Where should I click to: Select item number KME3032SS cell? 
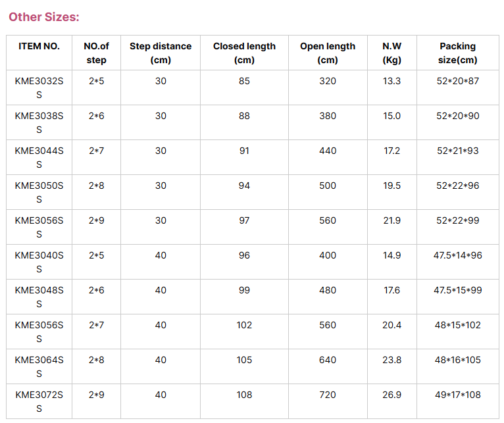39,87
